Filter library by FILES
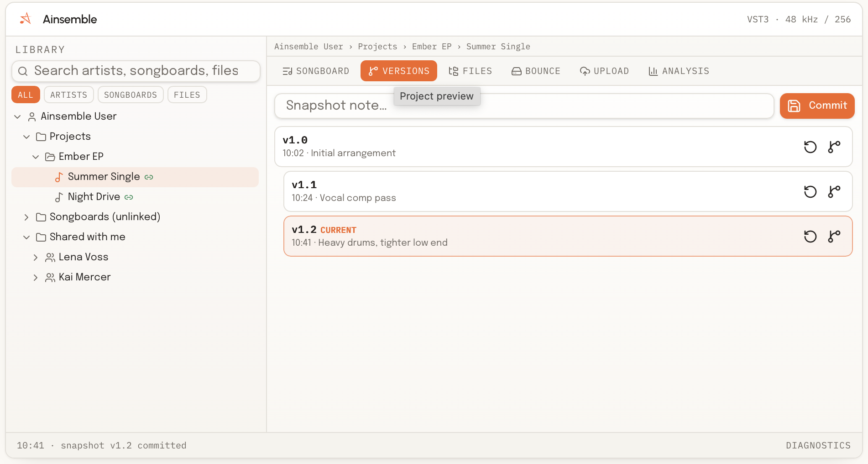This screenshot has height=464, width=868. (x=187, y=95)
